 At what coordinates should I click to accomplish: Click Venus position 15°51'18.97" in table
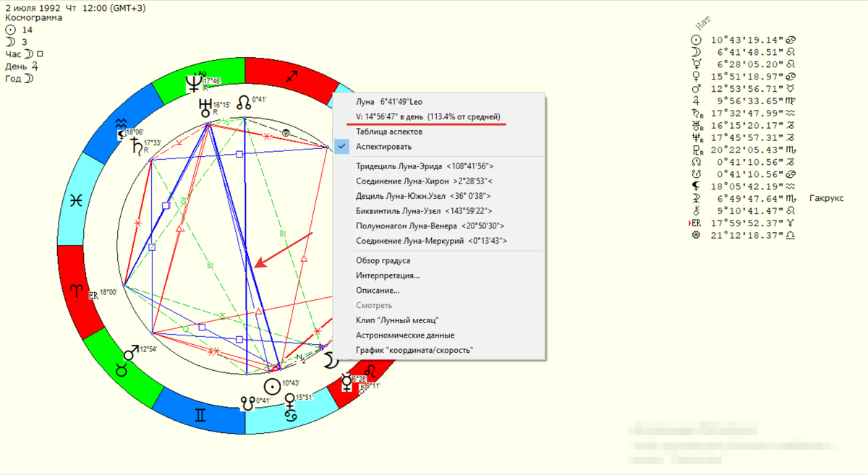(746, 77)
